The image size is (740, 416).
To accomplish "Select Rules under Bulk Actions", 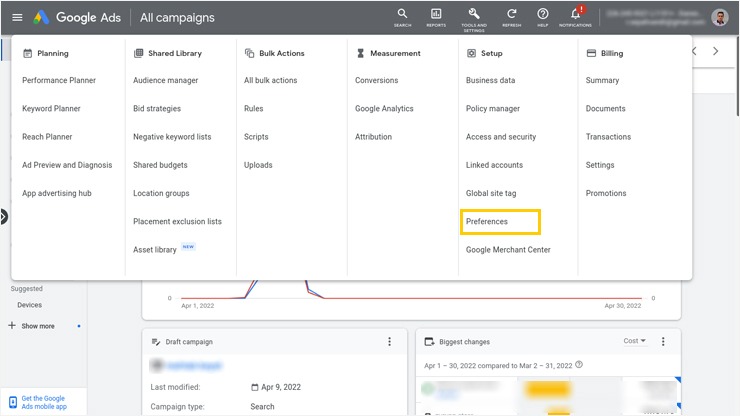I will 253,109.
